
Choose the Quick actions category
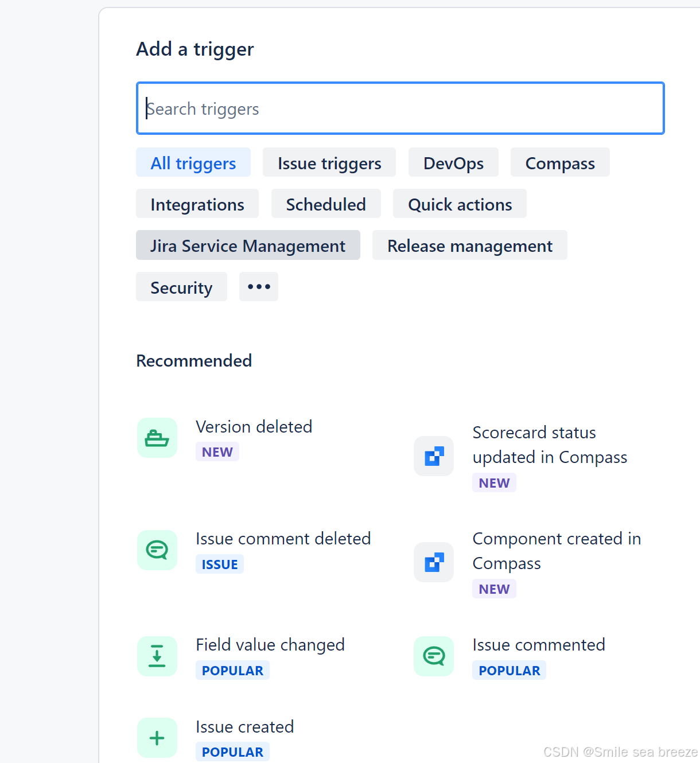coord(460,204)
